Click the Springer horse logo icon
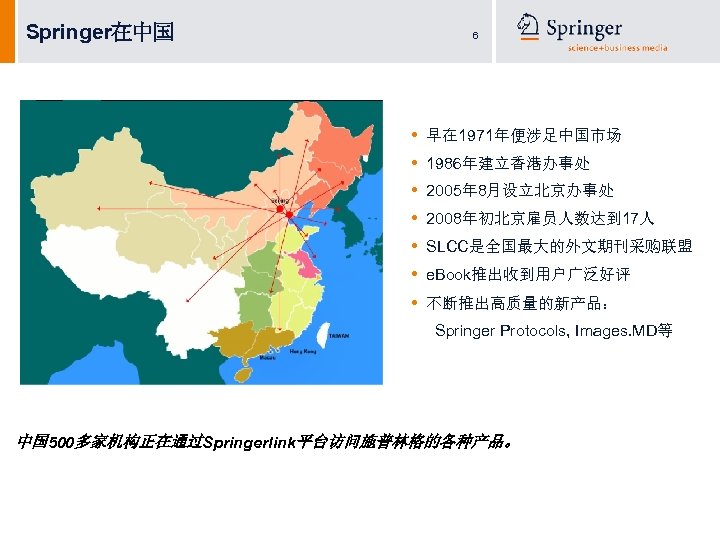The width and height of the screenshot is (720, 540). coord(528,26)
